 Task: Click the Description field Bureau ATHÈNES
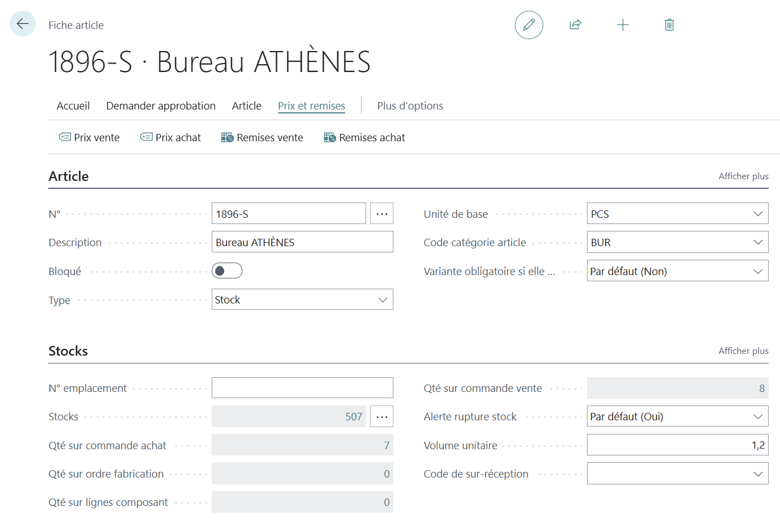pos(302,242)
